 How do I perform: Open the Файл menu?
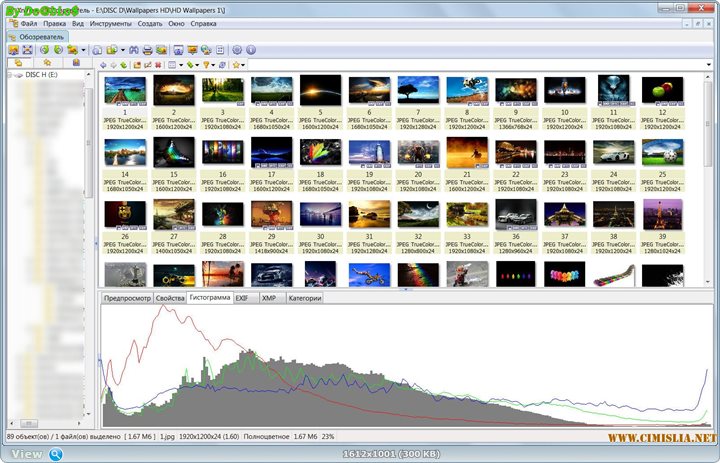click(29, 22)
